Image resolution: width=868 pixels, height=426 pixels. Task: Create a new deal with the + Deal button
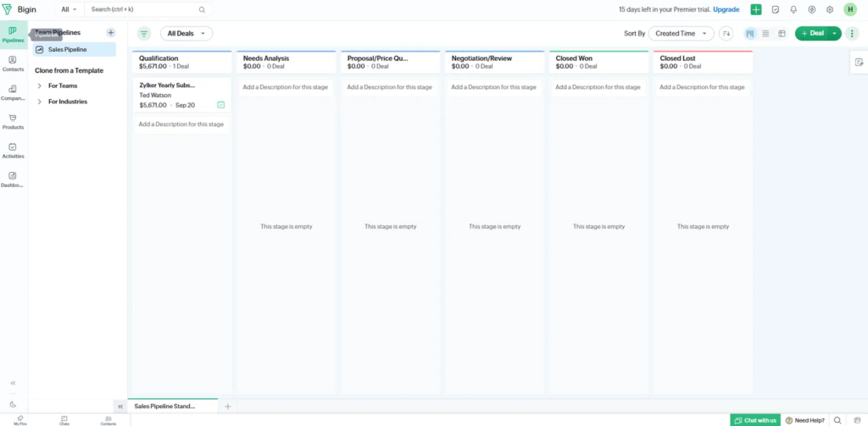812,33
